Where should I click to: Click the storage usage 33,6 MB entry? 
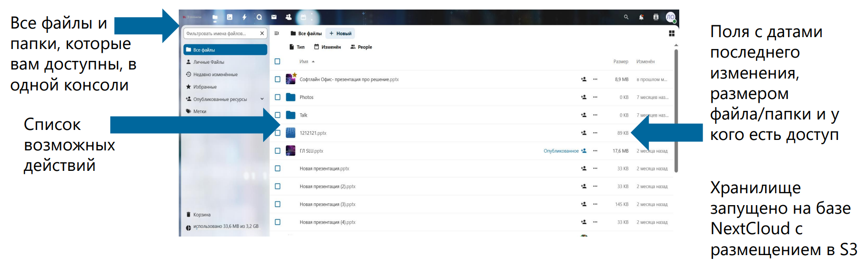click(x=225, y=227)
